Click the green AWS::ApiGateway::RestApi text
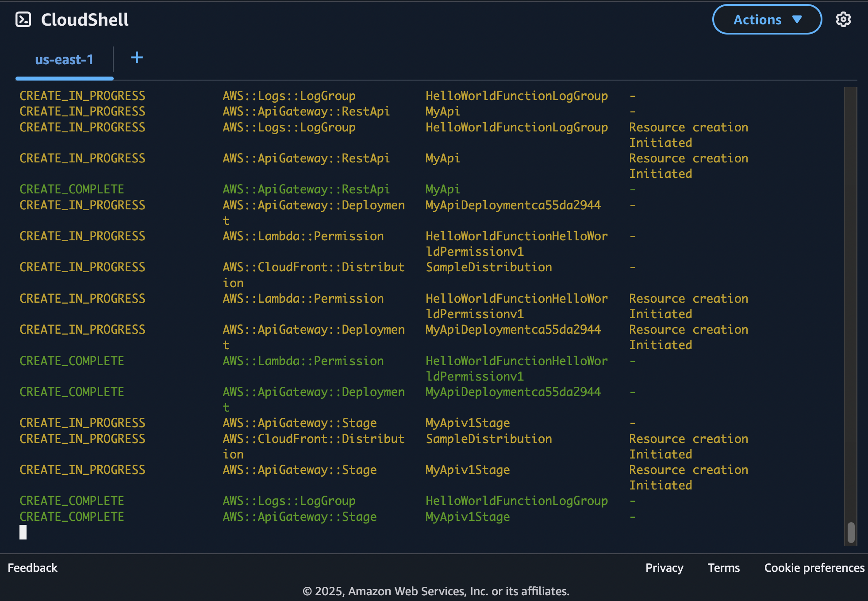This screenshot has width=868, height=601. 306,189
